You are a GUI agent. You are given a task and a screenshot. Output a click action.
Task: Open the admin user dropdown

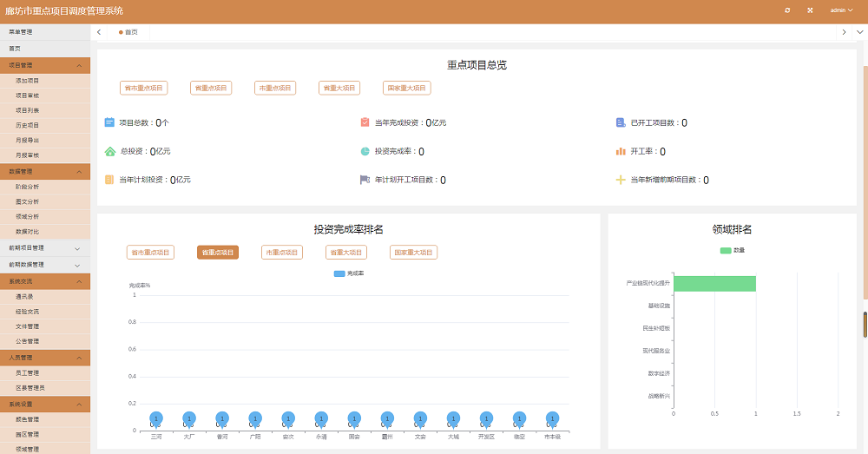841,10
